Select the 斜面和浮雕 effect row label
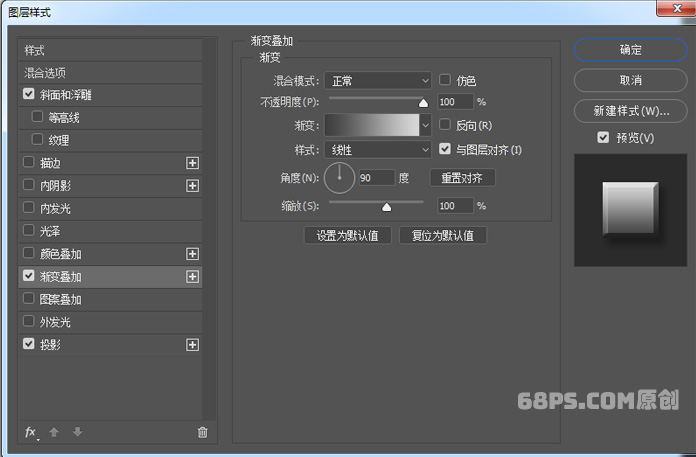 click(x=66, y=95)
